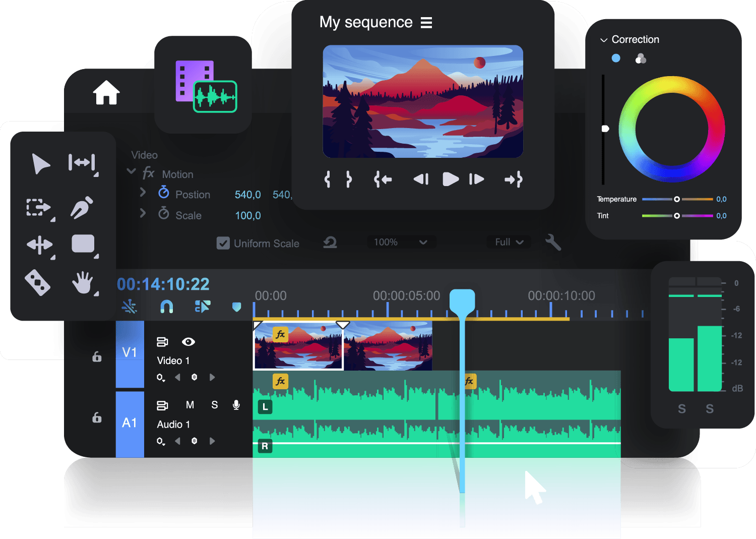Select the Pen tool
This screenshot has height=539, width=756.
pyautogui.click(x=82, y=207)
